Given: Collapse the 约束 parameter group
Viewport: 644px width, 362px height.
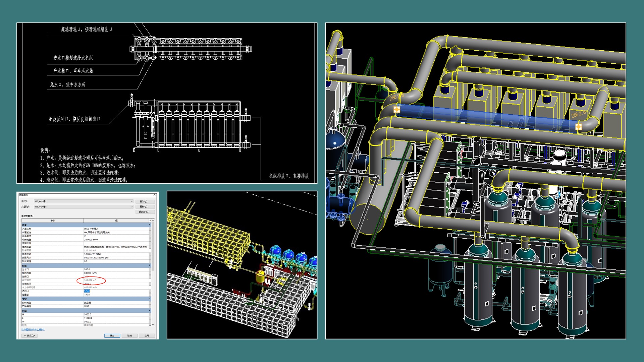Looking at the screenshot, I should (x=150, y=225).
